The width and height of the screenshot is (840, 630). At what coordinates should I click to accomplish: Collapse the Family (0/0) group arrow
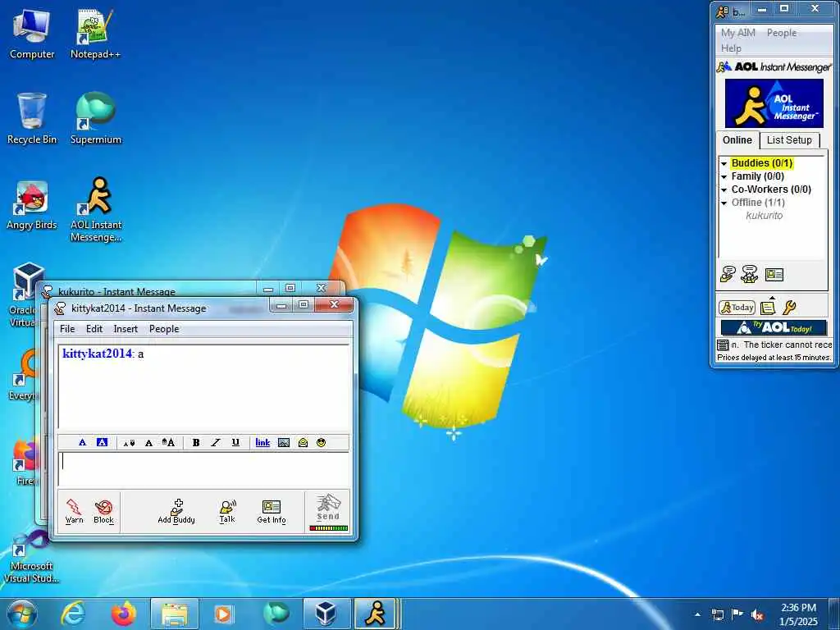(724, 177)
